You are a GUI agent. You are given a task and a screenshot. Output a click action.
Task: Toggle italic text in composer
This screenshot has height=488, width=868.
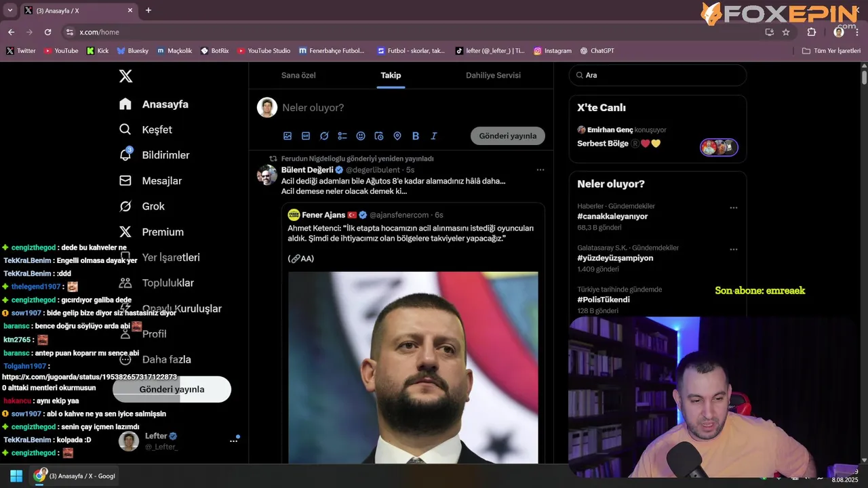[x=434, y=136]
